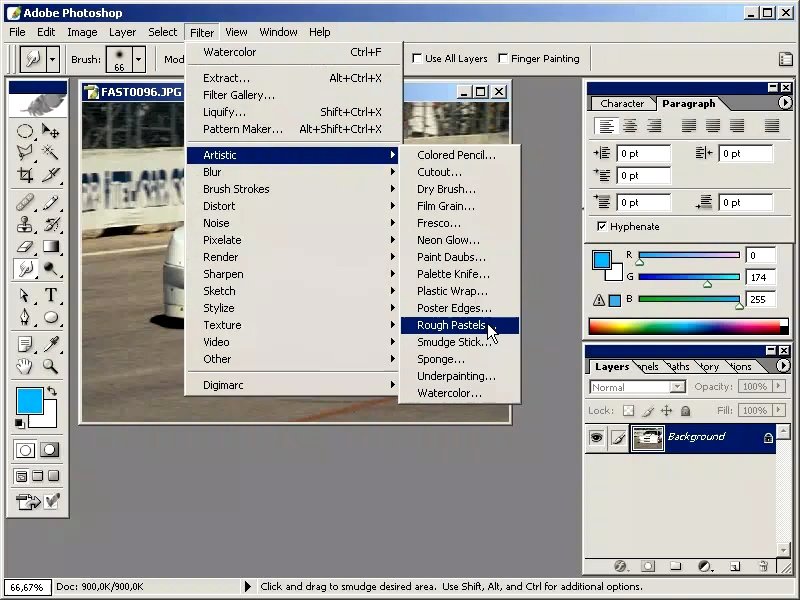800x600 pixels.
Task: Select the Path Selection arrow tool
Action: (24, 295)
